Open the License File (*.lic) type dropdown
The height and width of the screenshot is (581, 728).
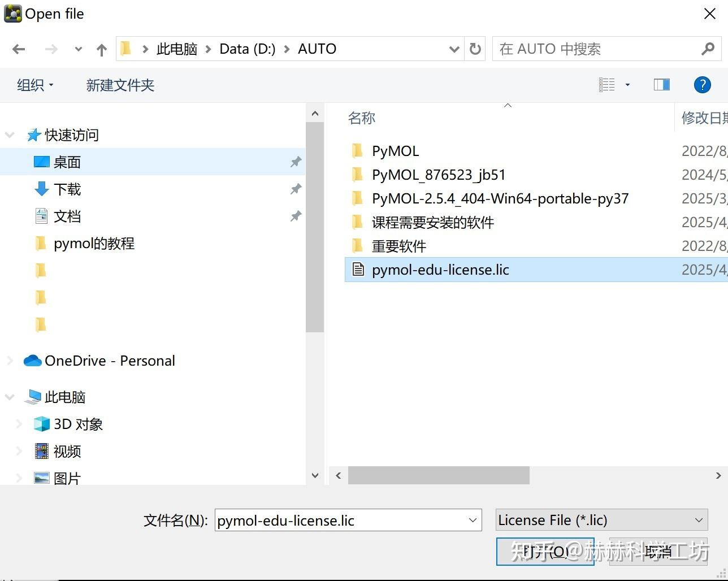698,520
